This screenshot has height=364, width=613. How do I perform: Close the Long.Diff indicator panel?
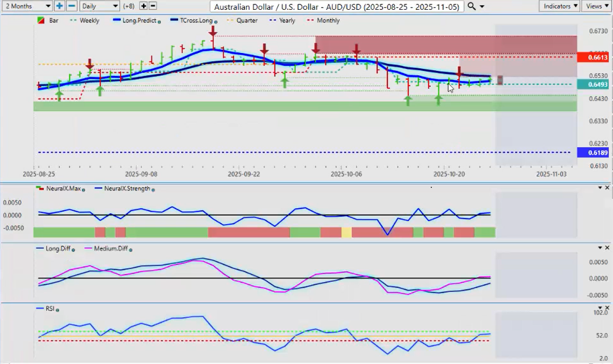607,248
